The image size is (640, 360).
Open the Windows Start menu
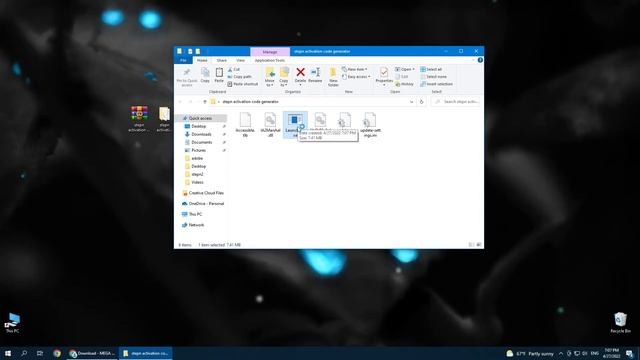(x=8, y=353)
